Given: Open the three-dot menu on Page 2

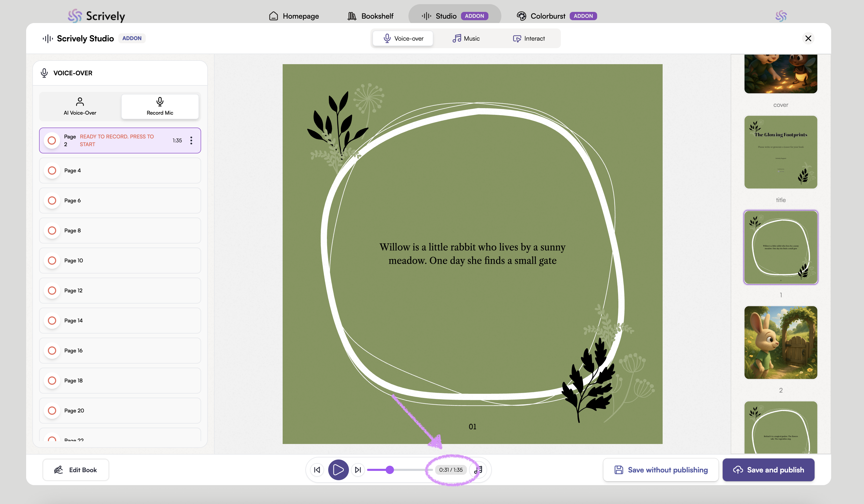Looking at the screenshot, I should (x=191, y=140).
